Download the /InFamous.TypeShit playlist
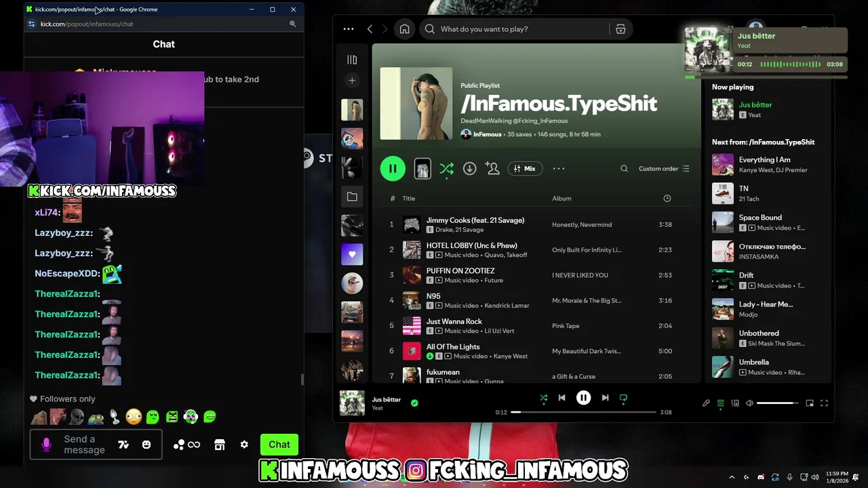868x488 pixels. click(x=469, y=169)
